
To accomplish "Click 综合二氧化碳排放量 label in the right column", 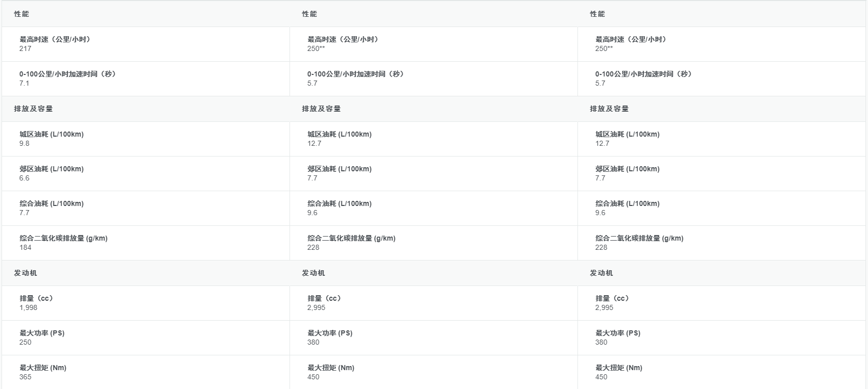I will (639, 238).
